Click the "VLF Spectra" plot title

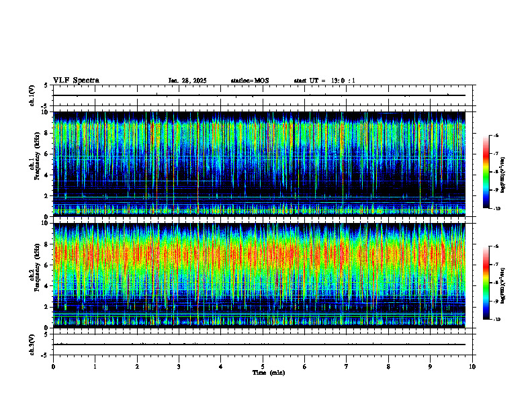coord(76,81)
